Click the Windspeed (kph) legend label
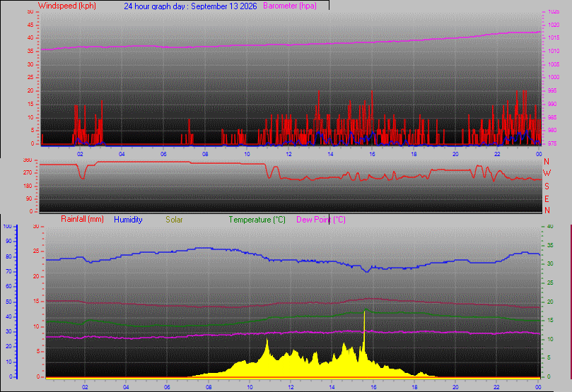 coord(67,6)
